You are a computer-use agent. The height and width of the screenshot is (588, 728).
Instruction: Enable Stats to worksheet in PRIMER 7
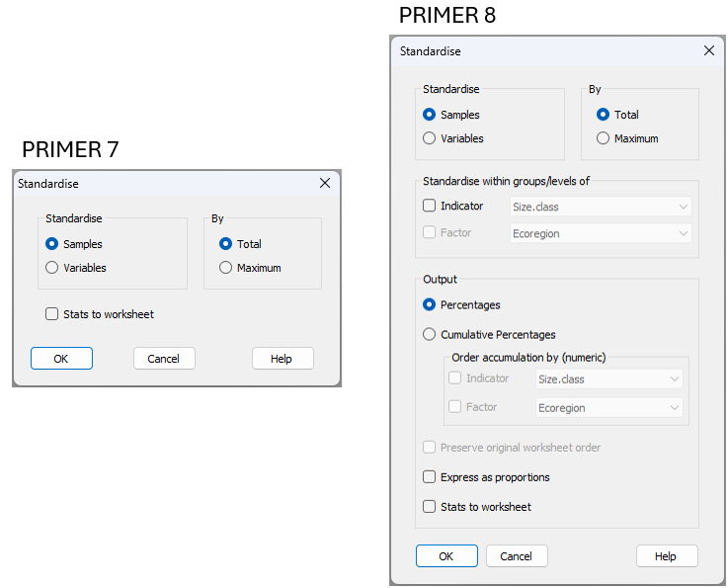coord(52,314)
